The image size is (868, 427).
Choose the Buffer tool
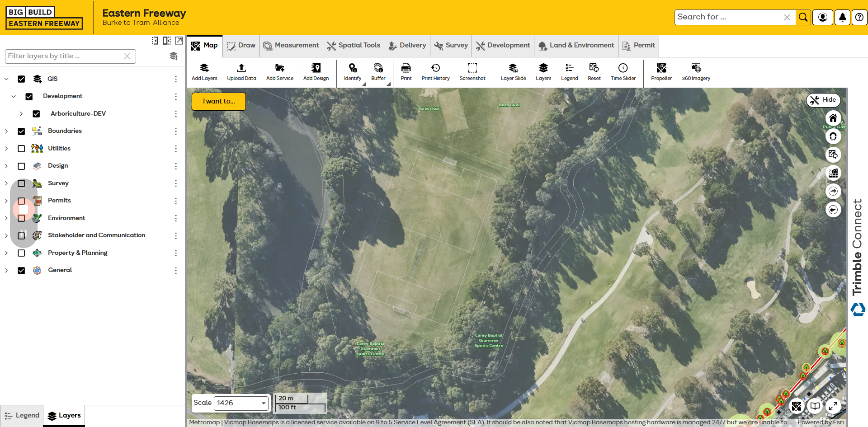pos(378,72)
